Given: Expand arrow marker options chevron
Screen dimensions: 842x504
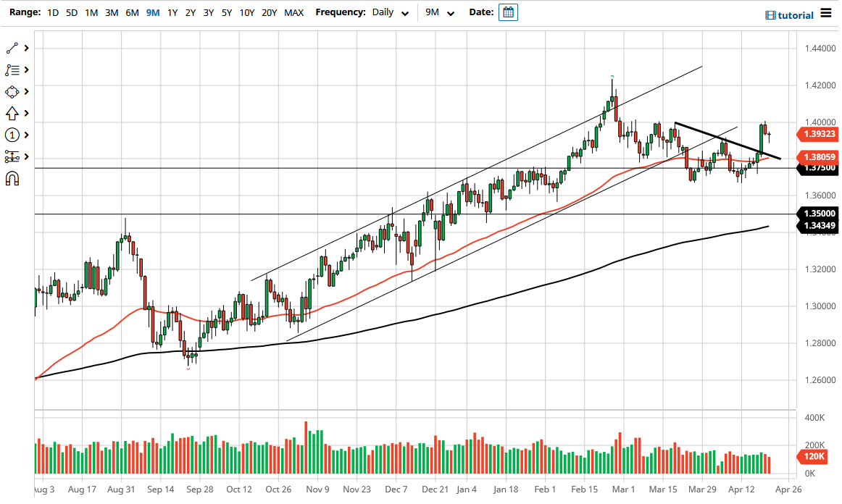Looking at the screenshot, I should point(26,113).
